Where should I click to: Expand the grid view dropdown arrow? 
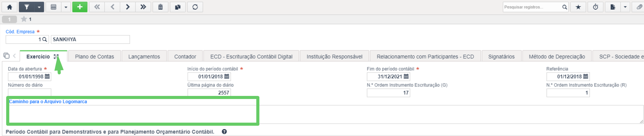tap(66, 7)
